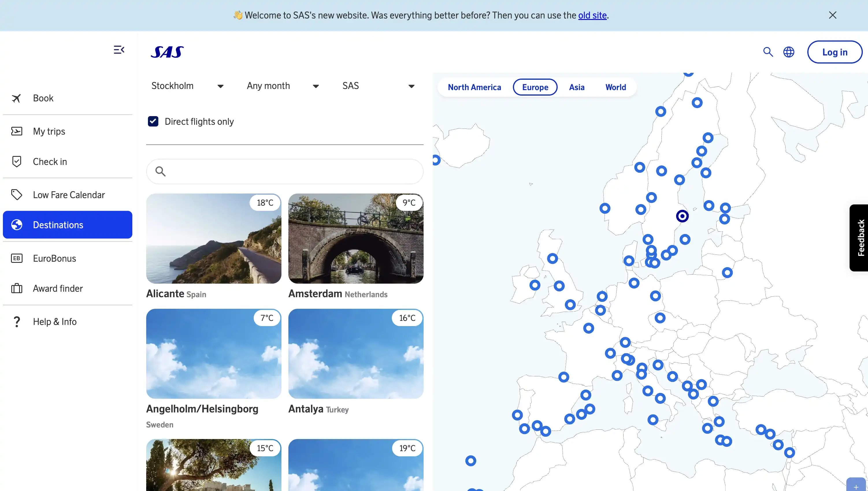Click the magnifier in destination search field
868x491 pixels.
(x=160, y=172)
